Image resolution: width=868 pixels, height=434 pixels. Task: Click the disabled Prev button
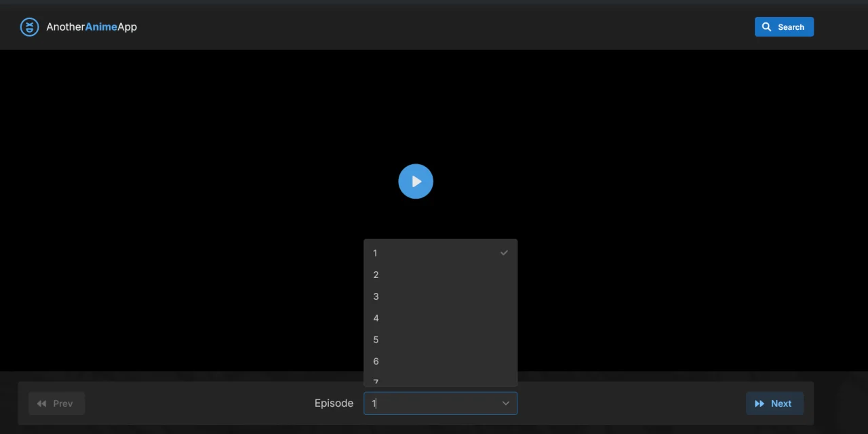coord(56,403)
